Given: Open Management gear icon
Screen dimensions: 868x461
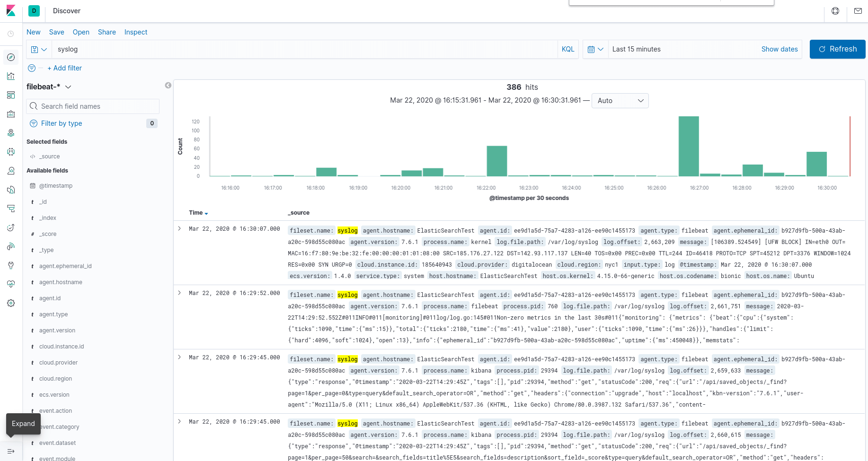Looking at the screenshot, I should coord(11,303).
